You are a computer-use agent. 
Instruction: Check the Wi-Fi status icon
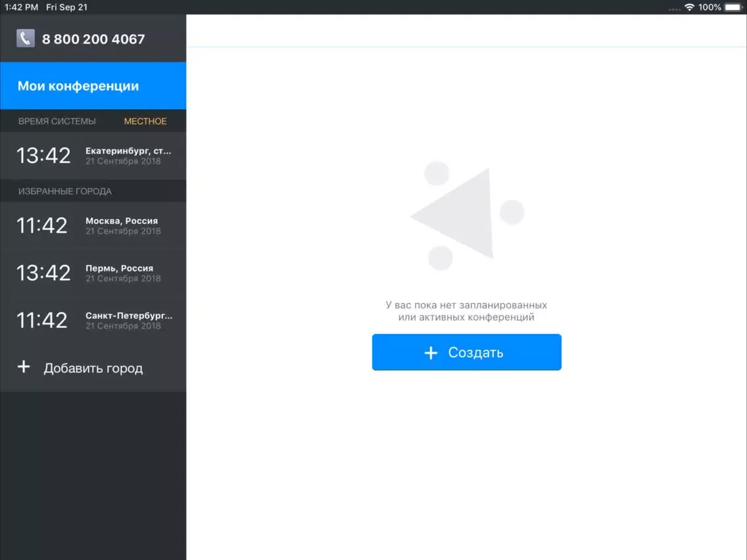(x=689, y=7)
